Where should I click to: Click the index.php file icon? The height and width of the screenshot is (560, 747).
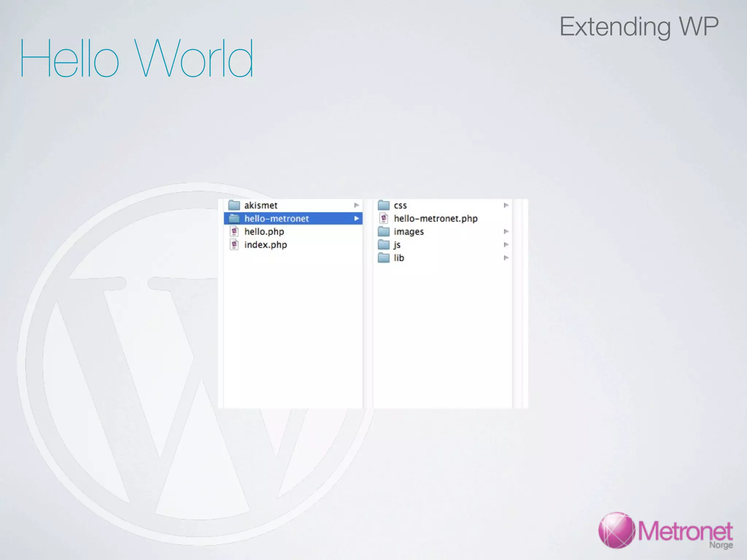tap(234, 245)
